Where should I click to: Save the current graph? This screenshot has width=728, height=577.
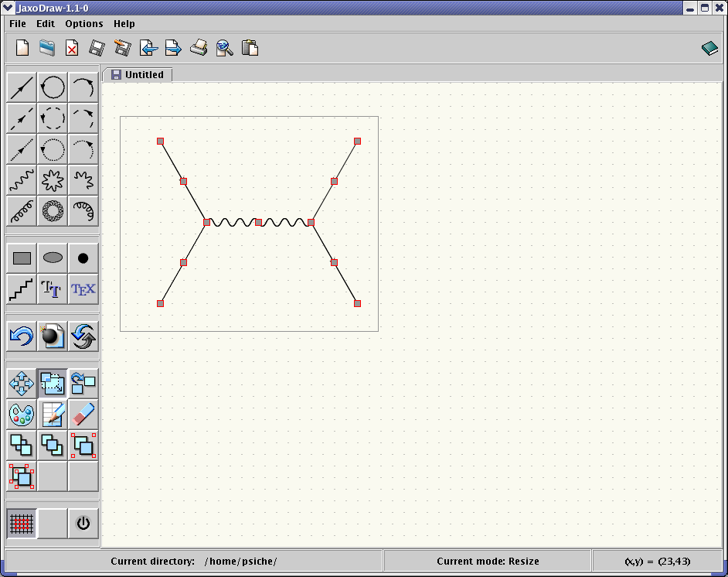97,48
